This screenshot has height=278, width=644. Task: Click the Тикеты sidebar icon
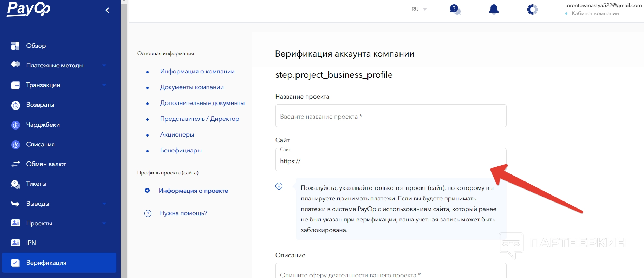tap(15, 184)
